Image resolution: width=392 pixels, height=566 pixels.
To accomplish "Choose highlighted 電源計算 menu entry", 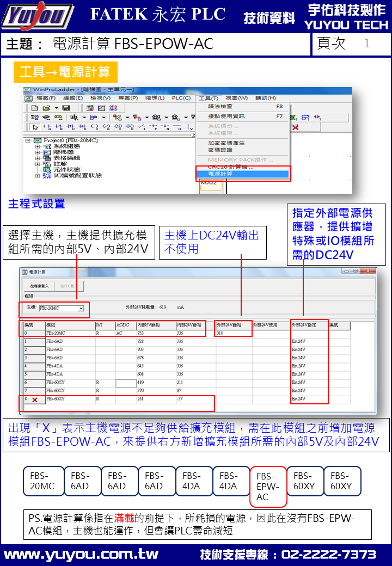I will click(243, 174).
